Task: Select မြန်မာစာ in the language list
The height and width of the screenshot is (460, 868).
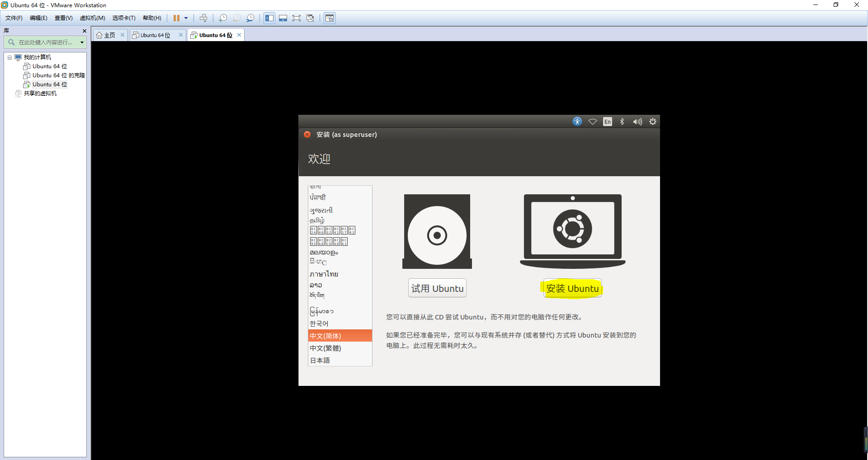Action: tap(340, 311)
